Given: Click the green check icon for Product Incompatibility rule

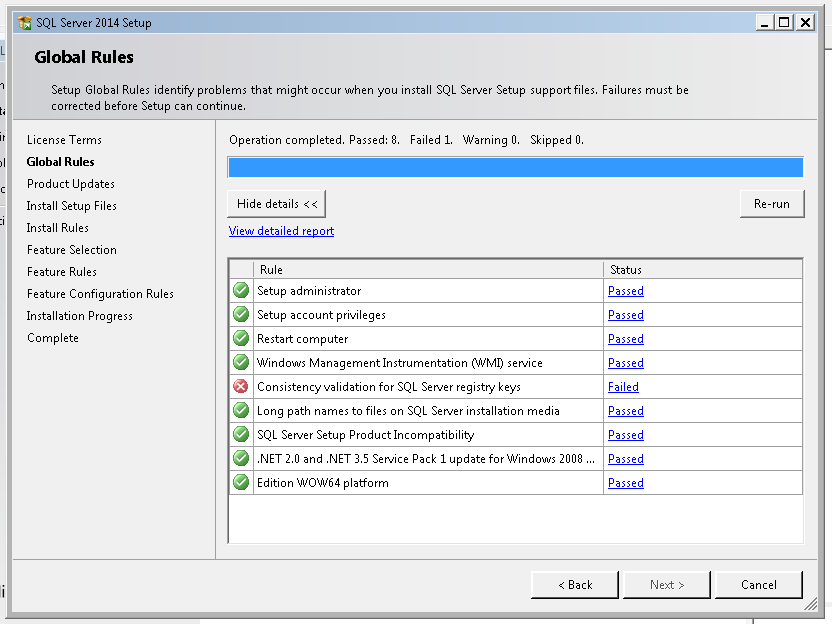Looking at the screenshot, I should 241,434.
